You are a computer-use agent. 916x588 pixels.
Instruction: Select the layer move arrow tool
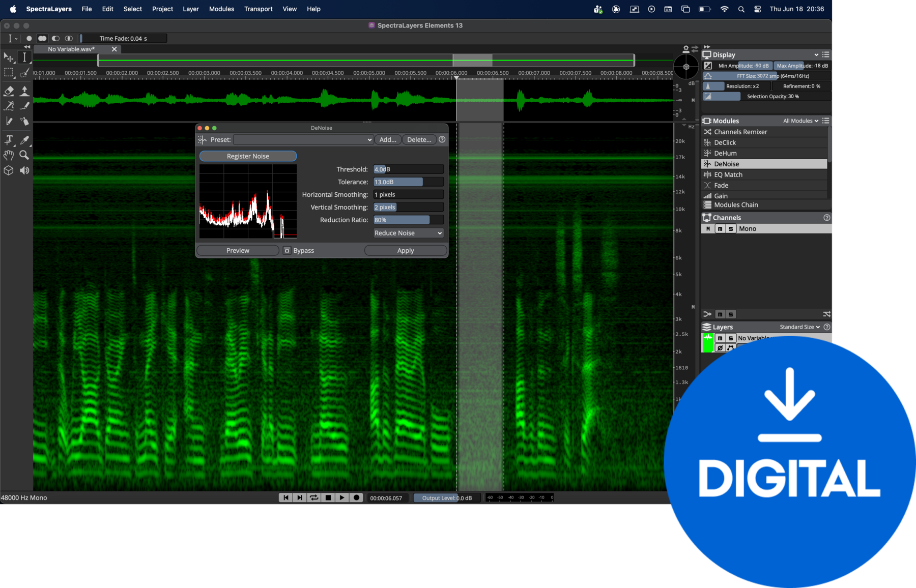(x=9, y=57)
